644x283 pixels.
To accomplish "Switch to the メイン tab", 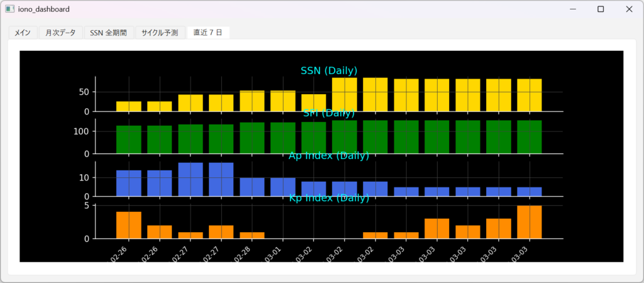I will coord(22,32).
